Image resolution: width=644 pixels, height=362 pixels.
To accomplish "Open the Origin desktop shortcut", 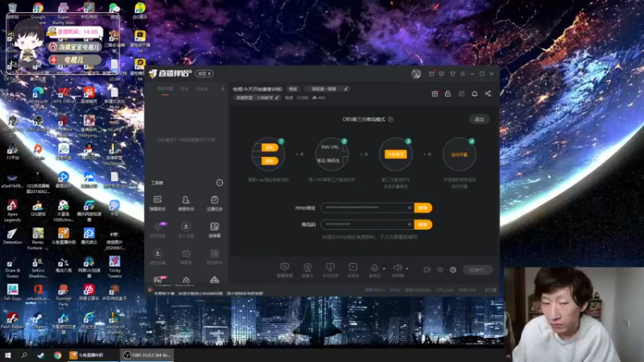I will coord(38,152).
